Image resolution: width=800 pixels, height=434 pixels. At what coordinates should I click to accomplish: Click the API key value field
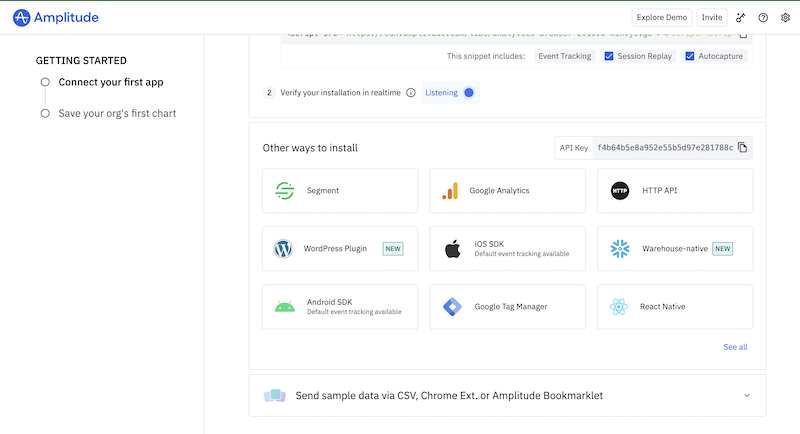pos(664,148)
